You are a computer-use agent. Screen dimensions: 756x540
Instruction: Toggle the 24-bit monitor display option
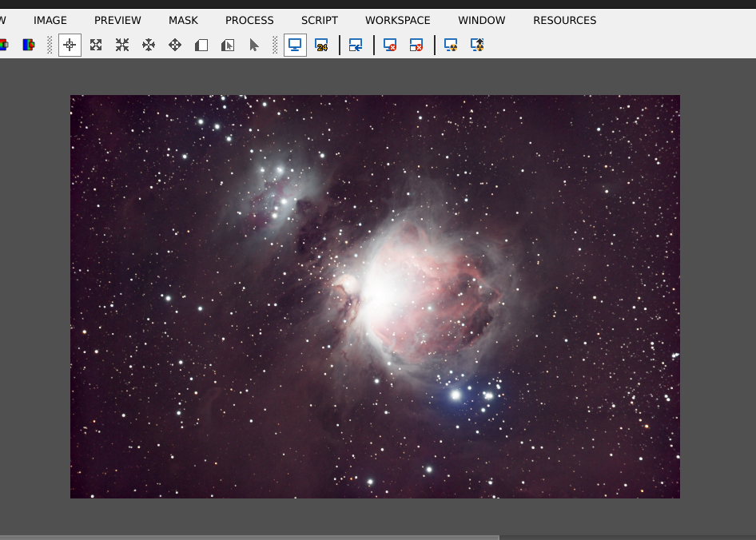(321, 46)
